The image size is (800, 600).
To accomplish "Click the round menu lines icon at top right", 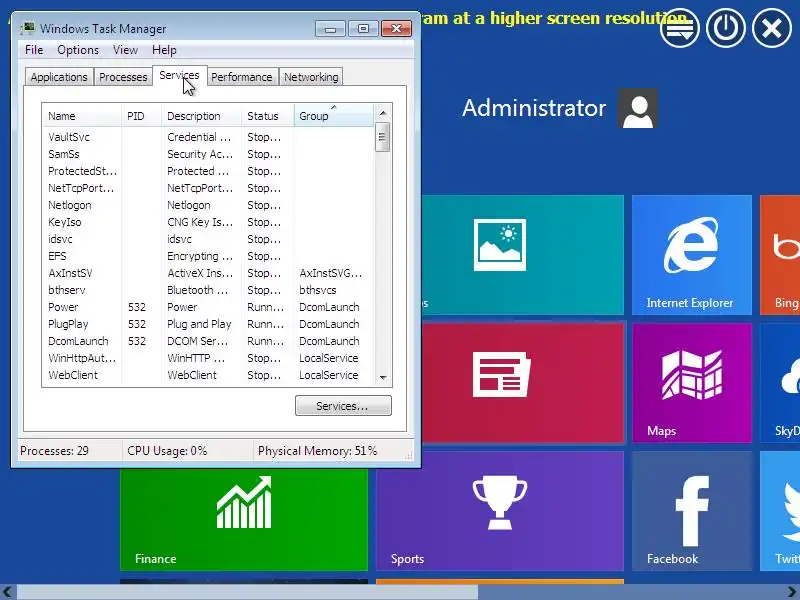I will [680, 28].
